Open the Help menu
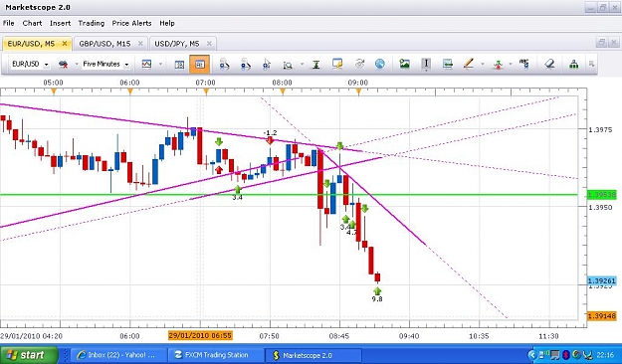 pos(167,23)
